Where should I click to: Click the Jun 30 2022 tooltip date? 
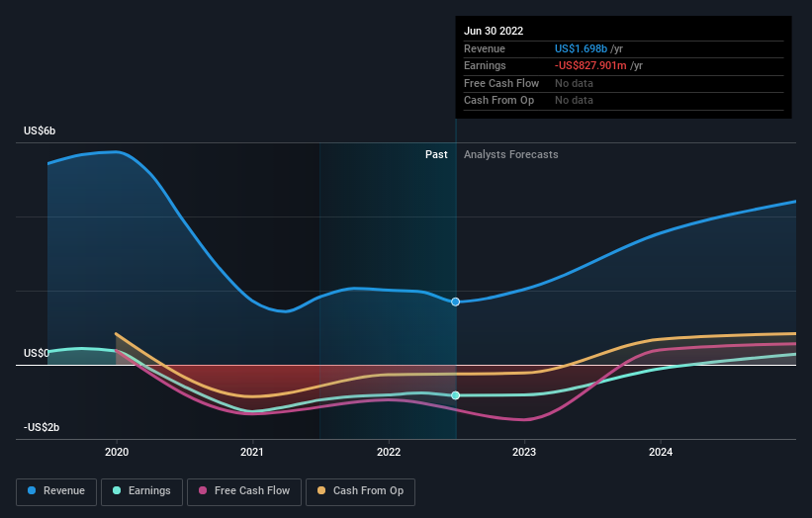pos(493,31)
